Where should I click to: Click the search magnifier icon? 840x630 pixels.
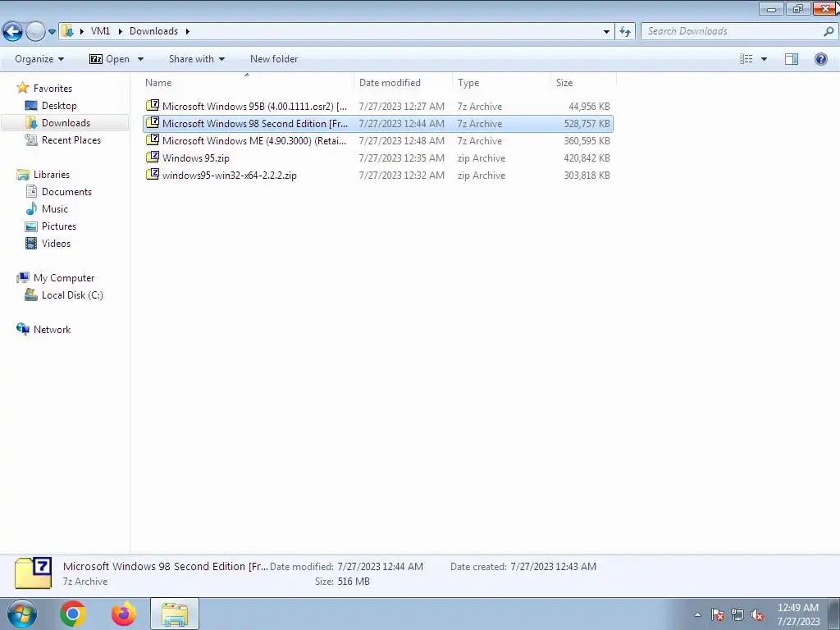[x=829, y=32]
